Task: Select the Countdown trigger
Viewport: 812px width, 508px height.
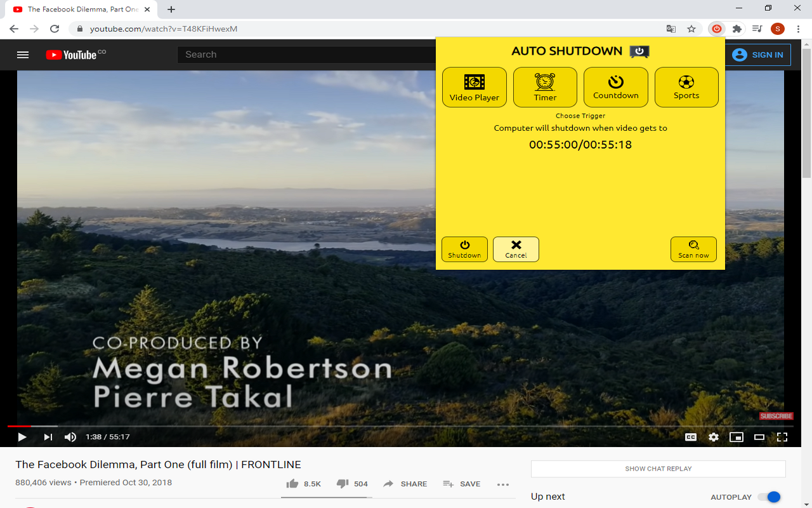Action: click(615, 87)
